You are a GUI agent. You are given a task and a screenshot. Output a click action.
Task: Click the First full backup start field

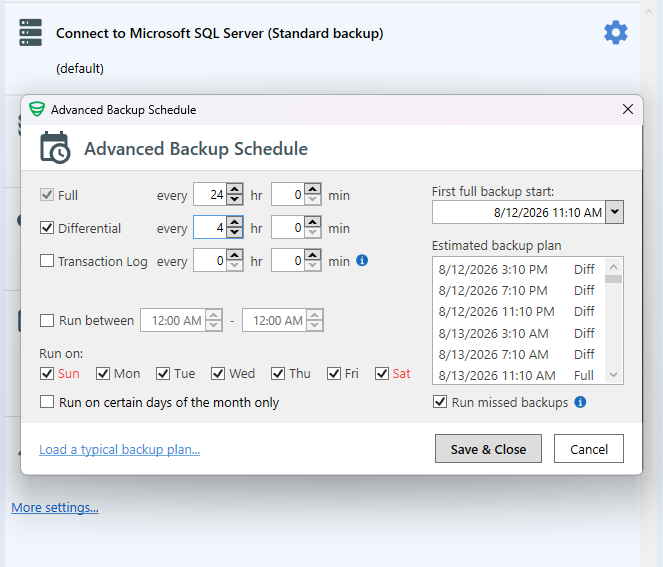tap(519, 212)
